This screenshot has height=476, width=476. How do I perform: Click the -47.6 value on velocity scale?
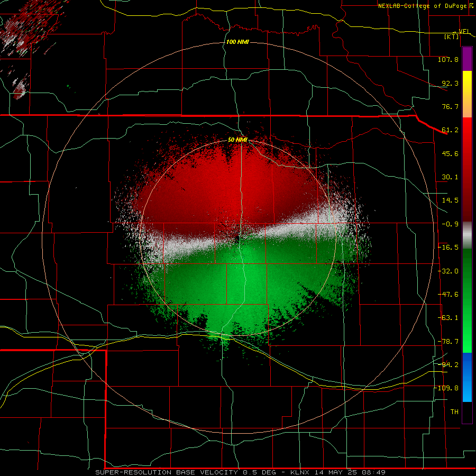(448, 295)
